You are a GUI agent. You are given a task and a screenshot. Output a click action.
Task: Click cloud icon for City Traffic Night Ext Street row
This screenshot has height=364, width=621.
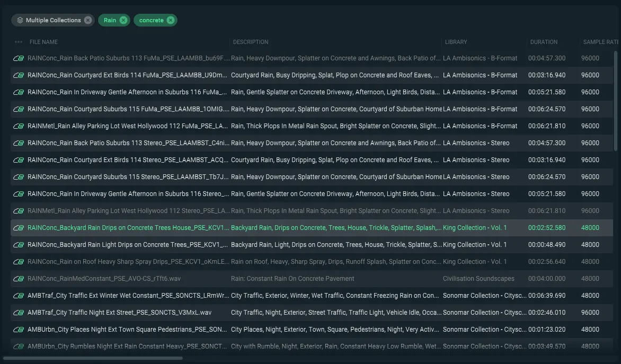pos(18,313)
